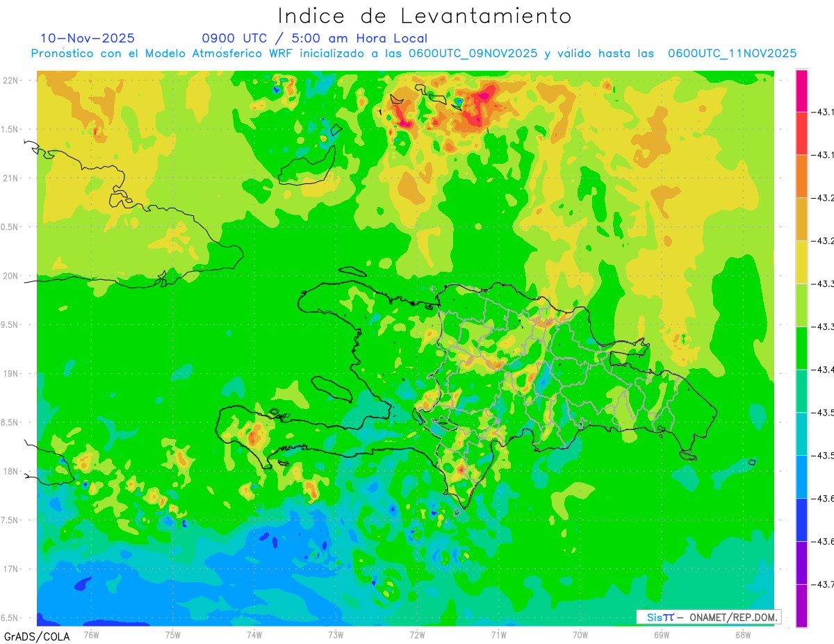The width and height of the screenshot is (834, 644).
Task: Pick the dark blue swatch on the color bar
Action: tap(801, 520)
